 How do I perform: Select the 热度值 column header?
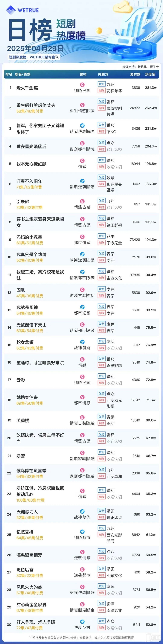tap(150, 74)
